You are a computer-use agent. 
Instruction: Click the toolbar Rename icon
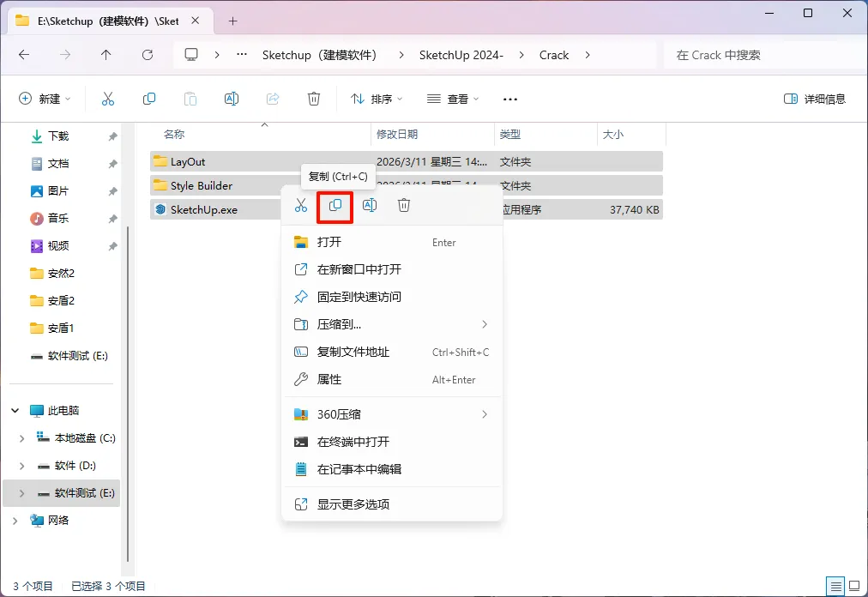point(232,99)
